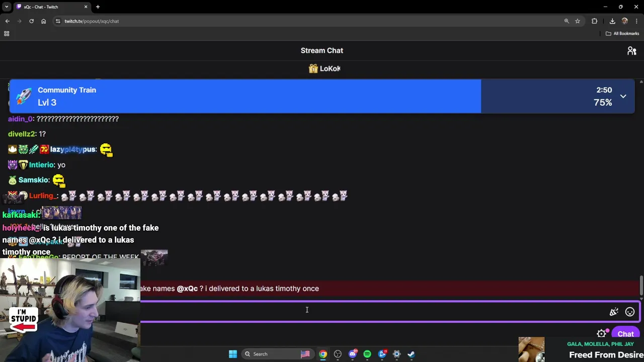The width and height of the screenshot is (644, 362).
Task: Click the now-playing album art thumbnail
Action: (531, 349)
